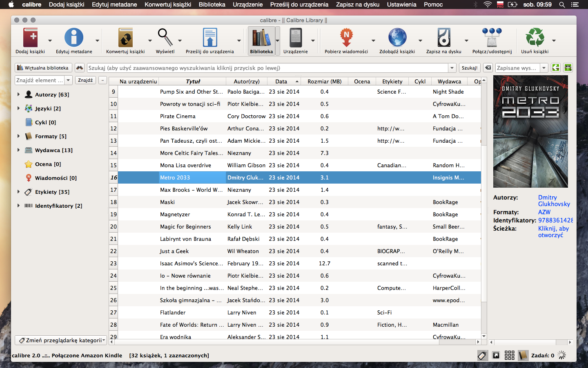588x368 pixels.
Task: Open the Apple menu
Action: point(11,4)
